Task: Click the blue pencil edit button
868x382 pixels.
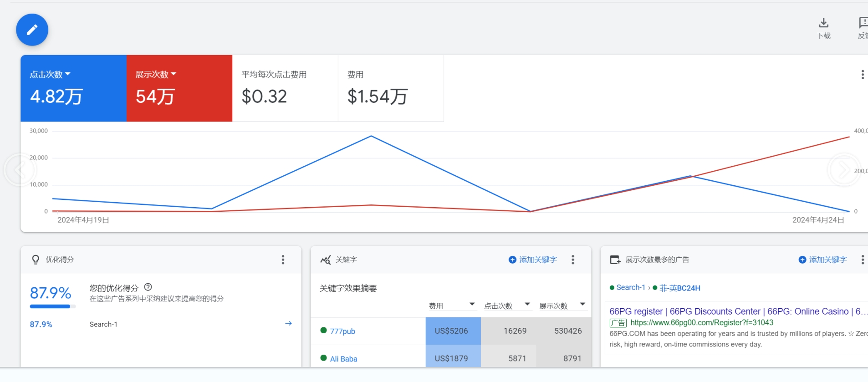Action: pyautogui.click(x=32, y=30)
